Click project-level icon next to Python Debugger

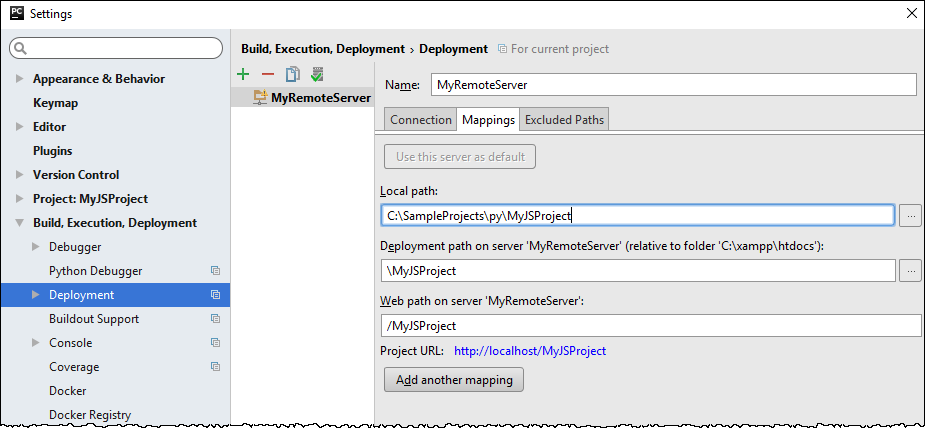coord(216,271)
